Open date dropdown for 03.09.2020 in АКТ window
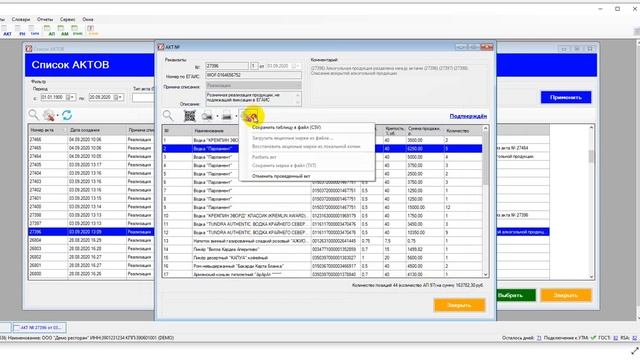640x360 pixels. pos(297,66)
